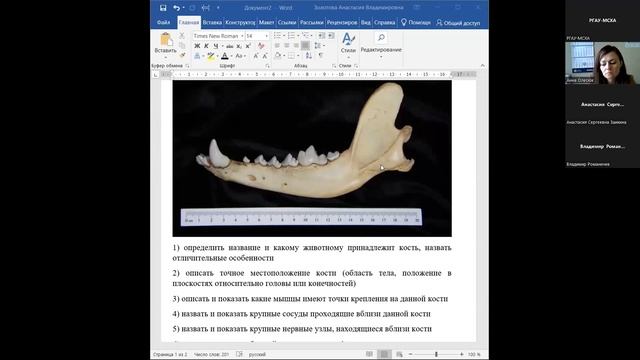Apply multilevel list
This screenshot has height=360, width=640.
coord(305,36)
